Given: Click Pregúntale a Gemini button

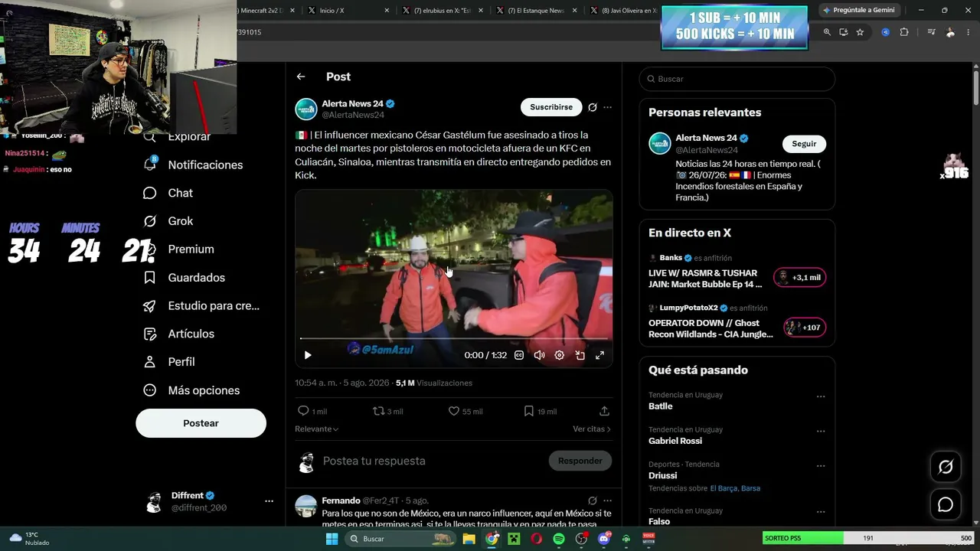Looking at the screenshot, I should click(858, 10).
